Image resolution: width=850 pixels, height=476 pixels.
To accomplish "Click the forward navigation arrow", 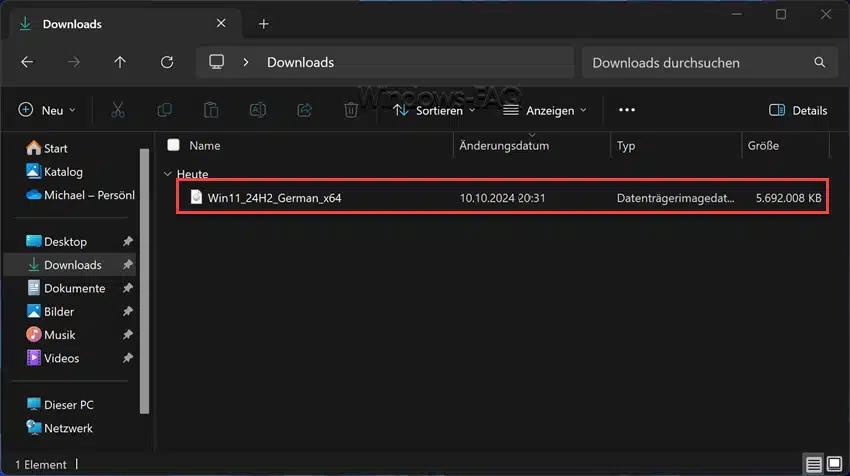I will (74, 62).
